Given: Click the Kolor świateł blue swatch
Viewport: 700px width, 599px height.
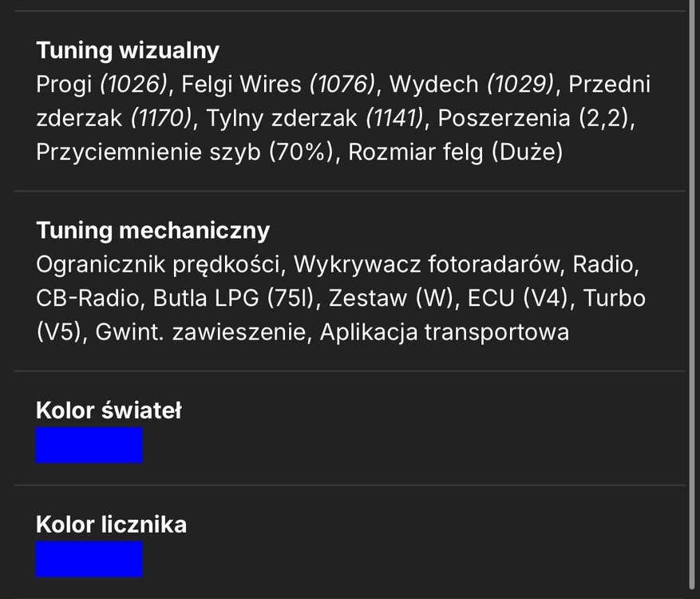Looking at the screenshot, I should click(x=89, y=445).
